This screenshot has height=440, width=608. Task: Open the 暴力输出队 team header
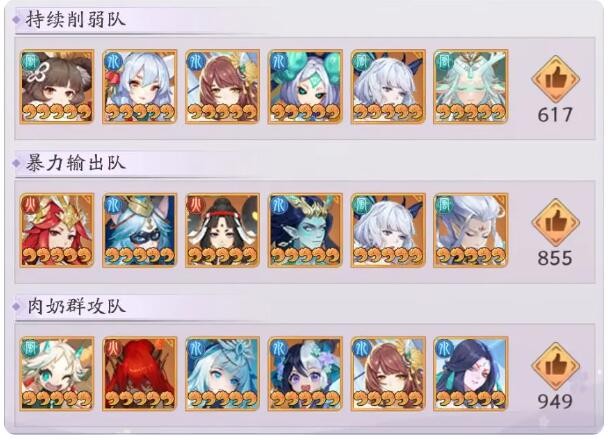pyautogui.click(x=76, y=163)
